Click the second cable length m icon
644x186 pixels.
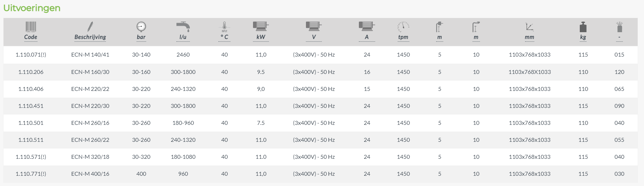point(476,27)
